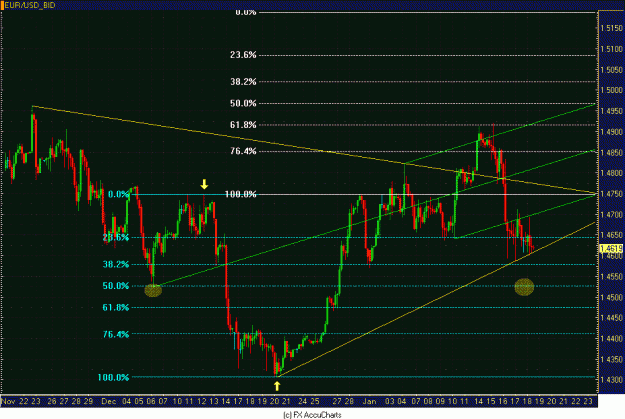Select the 1.5100 price axis label
Screen dimensions: 625x419
point(611,49)
